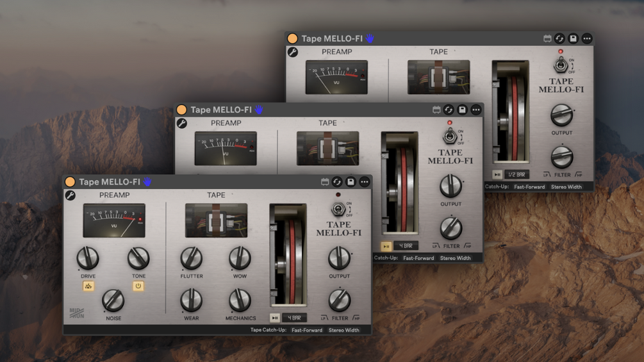Image resolution: width=644 pixels, height=362 pixels.
Task: Save preset with front device disk icon
Action: [351, 182]
